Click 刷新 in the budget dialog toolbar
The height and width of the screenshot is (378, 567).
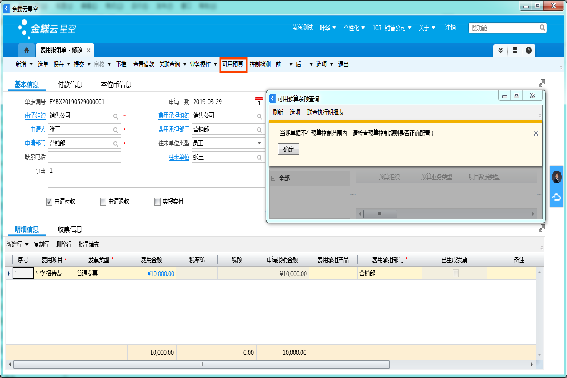[x=278, y=112]
